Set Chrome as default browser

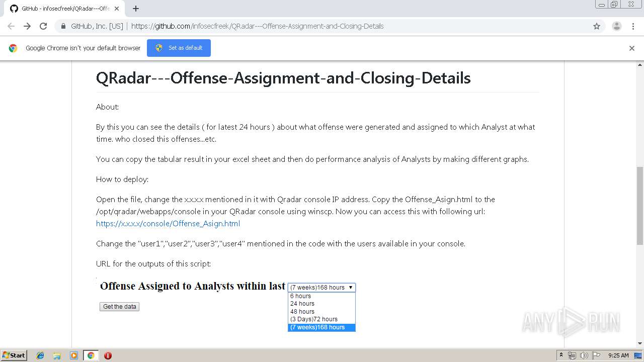179,48
